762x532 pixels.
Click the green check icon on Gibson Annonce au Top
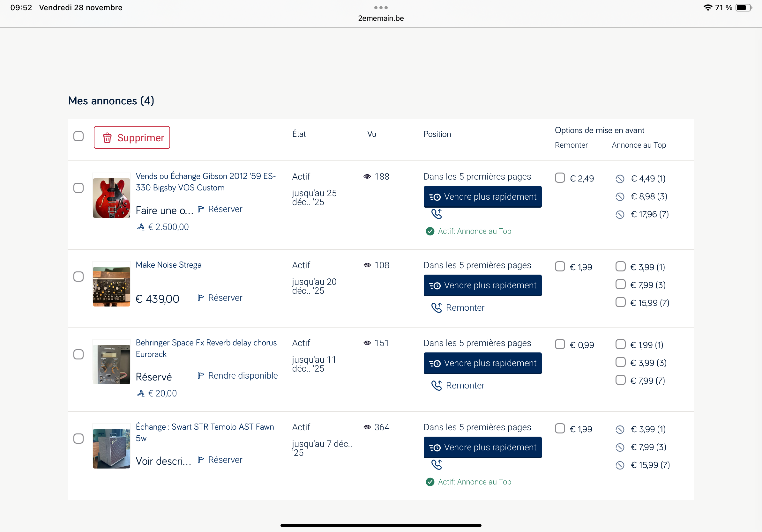click(x=430, y=231)
